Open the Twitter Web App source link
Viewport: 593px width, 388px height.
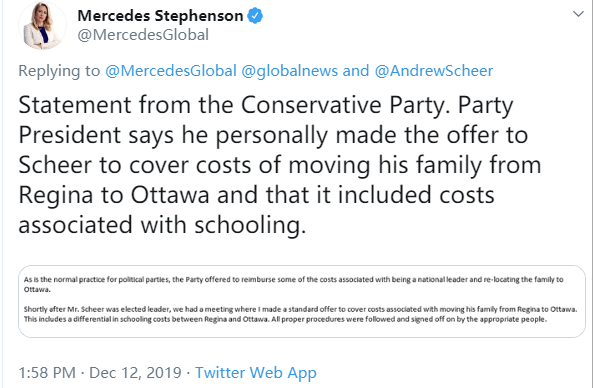click(x=256, y=372)
